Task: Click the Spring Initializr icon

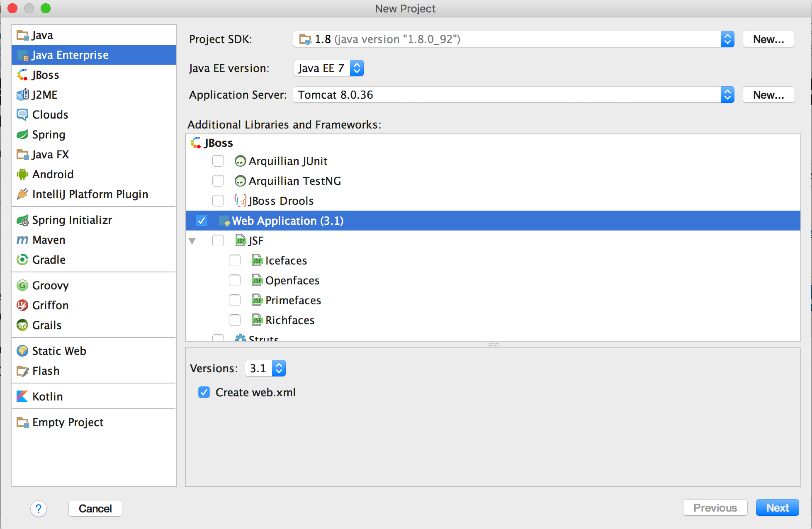Action: [22, 220]
